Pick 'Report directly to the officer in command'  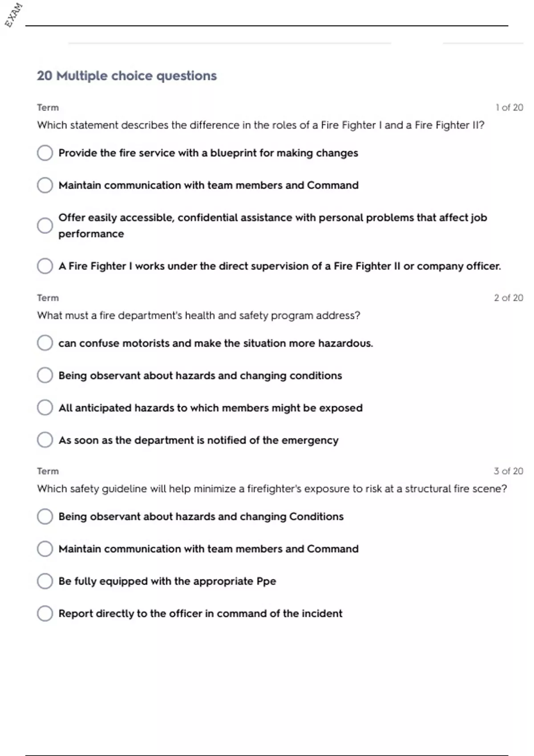pyautogui.click(x=45, y=613)
